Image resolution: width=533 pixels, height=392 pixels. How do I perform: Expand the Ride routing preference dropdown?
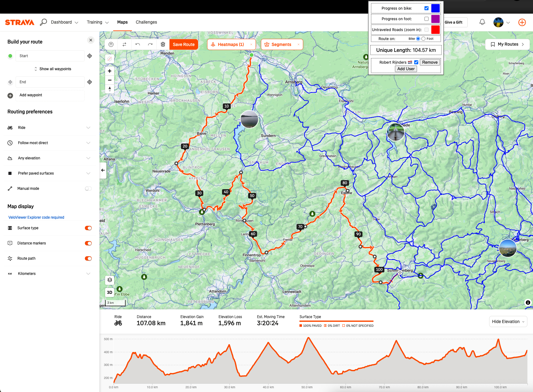pos(88,128)
